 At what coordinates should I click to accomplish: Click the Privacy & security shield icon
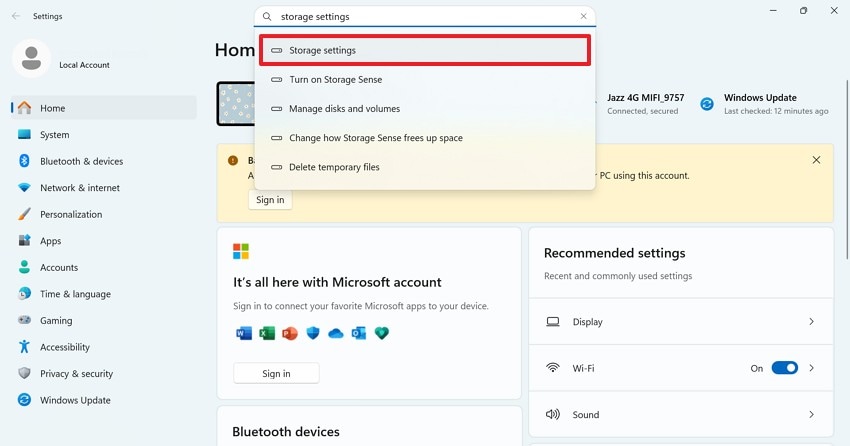click(x=24, y=373)
